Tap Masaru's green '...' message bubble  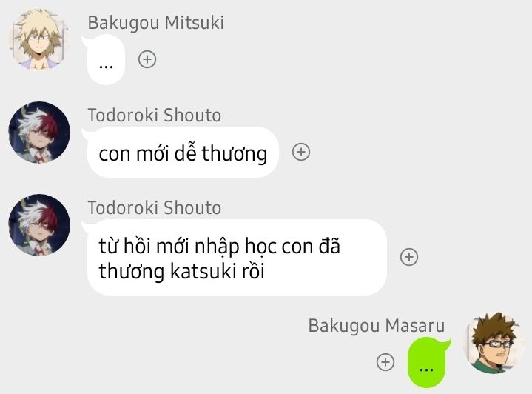(429, 362)
